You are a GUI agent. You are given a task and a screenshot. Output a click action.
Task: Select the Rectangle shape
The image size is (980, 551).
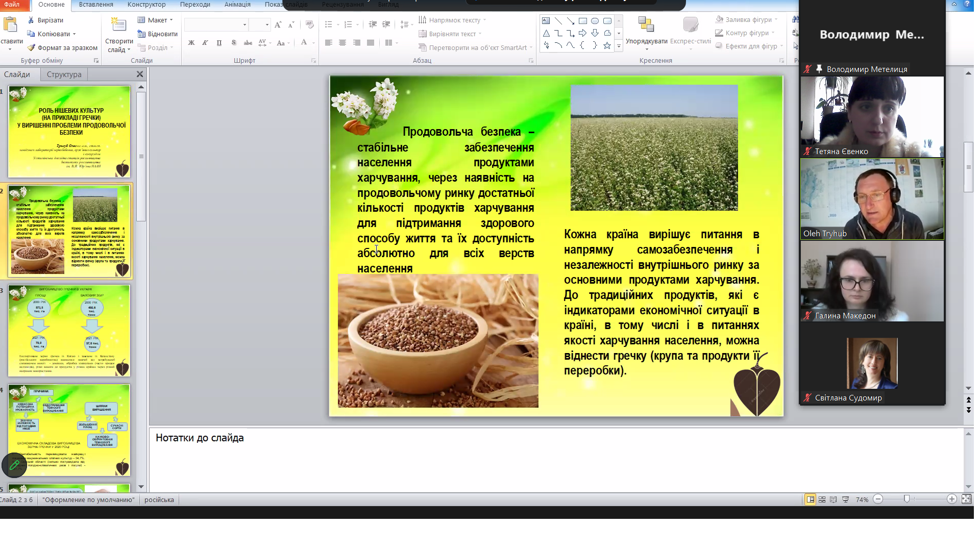point(583,21)
